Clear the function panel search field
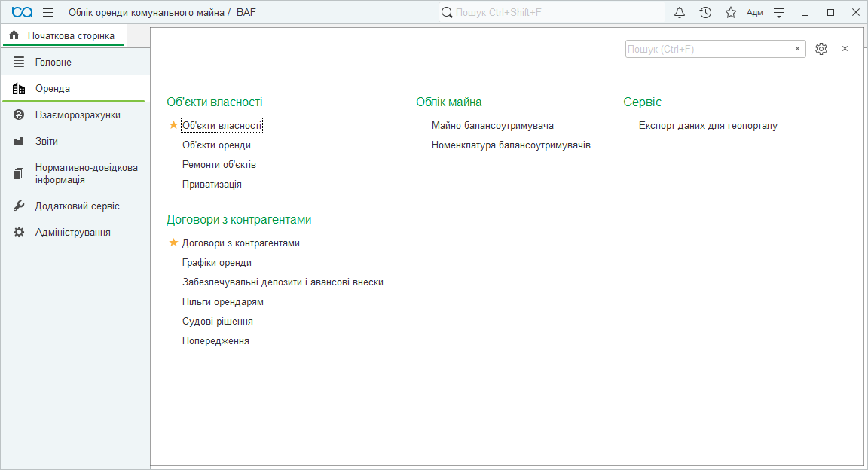Screen dimensions: 868x470 tap(797, 48)
